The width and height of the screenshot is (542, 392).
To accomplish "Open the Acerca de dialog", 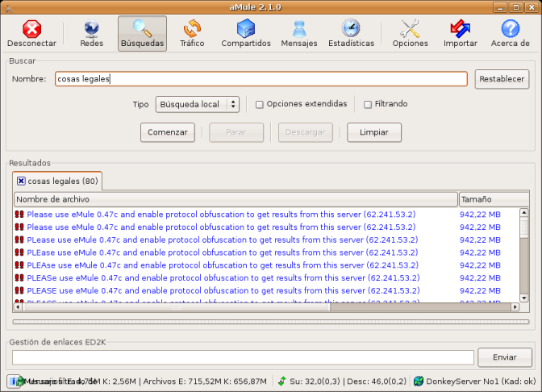I will click(x=510, y=33).
